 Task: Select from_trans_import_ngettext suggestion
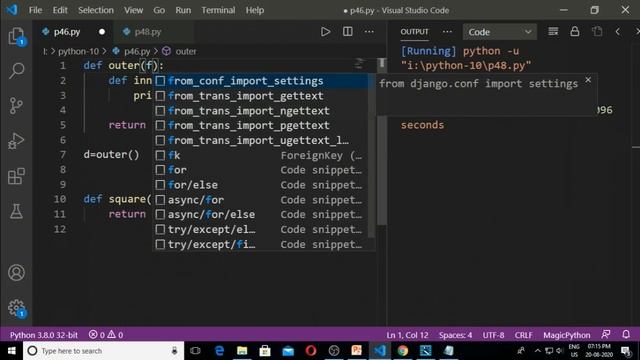(260, 111)
